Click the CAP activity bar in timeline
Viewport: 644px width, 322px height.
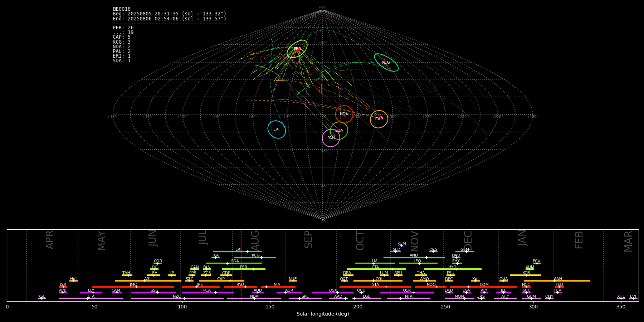pos(222,281)
